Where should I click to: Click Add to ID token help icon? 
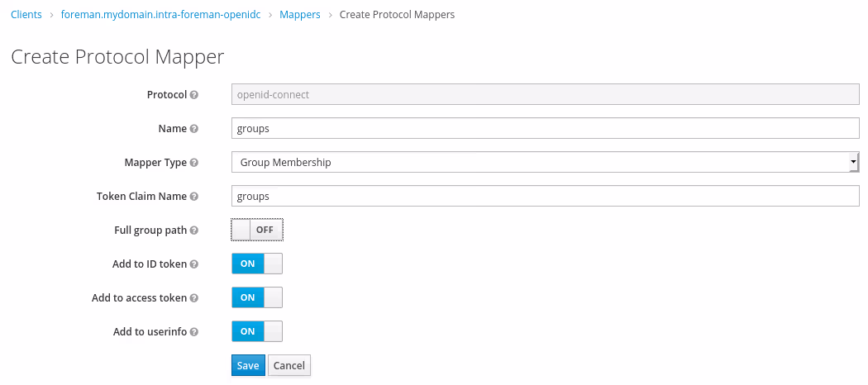(194, 264)
